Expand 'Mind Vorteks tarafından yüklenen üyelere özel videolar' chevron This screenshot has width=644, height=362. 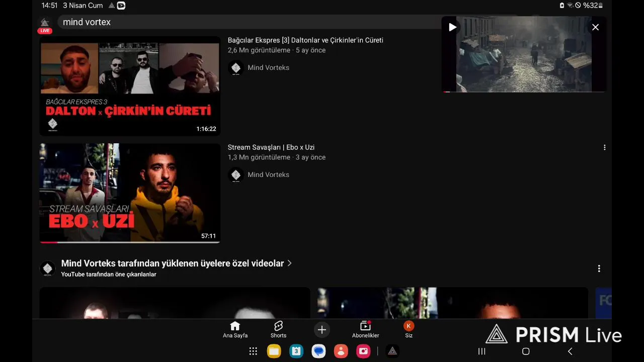point(289,263)
